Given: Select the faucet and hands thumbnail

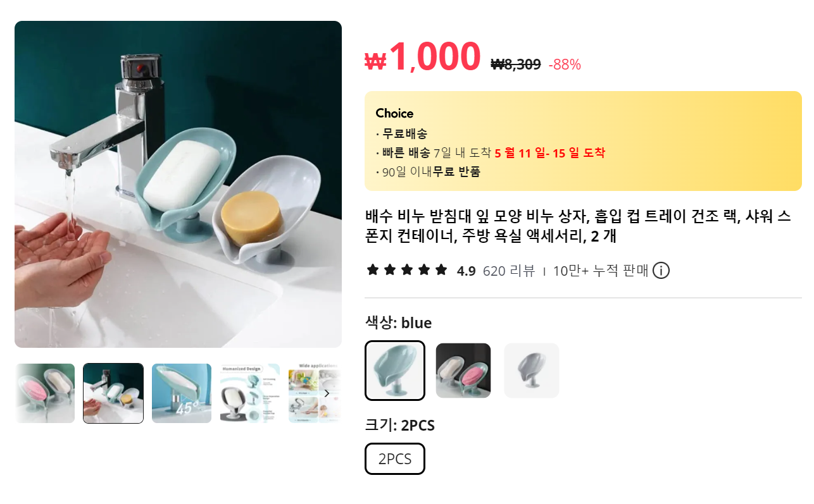Looking at the screenshot, I should click(113, 393).
